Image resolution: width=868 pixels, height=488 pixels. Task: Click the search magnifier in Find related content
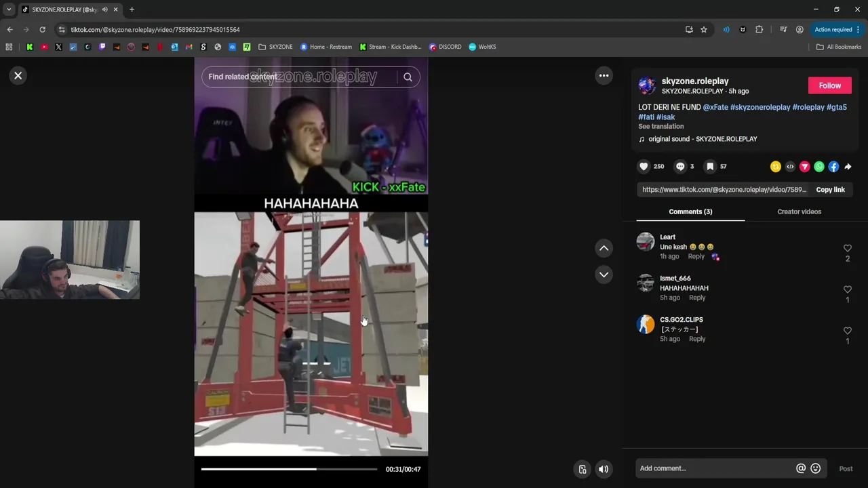pos(408,77)
